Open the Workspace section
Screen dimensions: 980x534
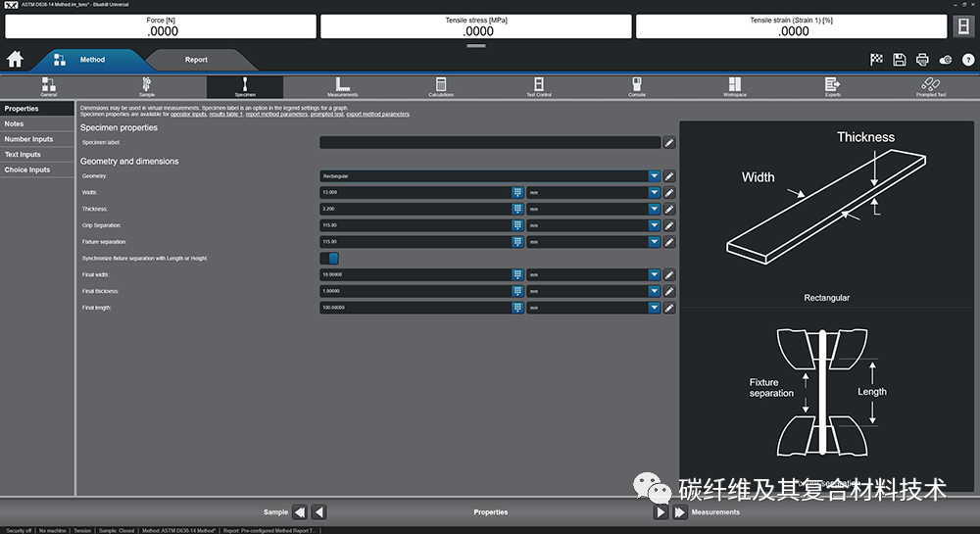coord(735,86)
